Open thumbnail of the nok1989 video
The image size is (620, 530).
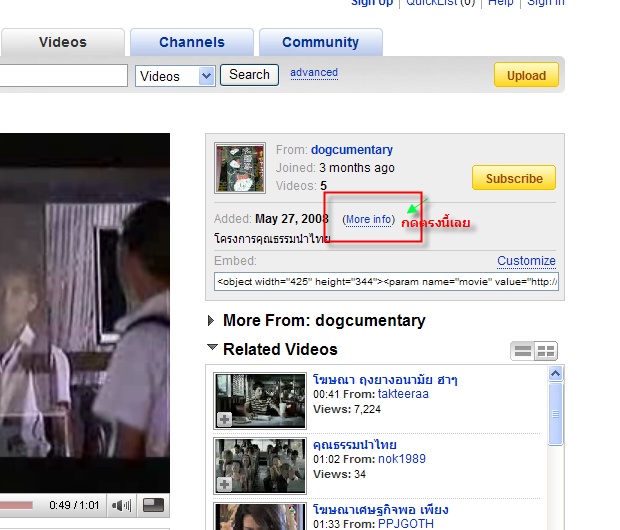coord(260,466)
